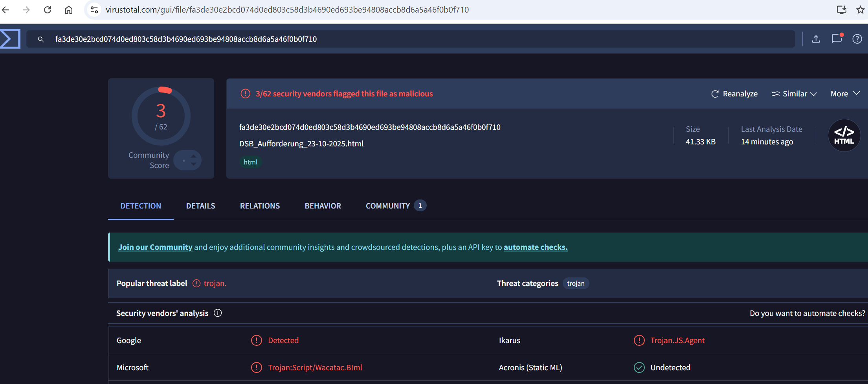Click the 14 minutes ago analysis date

[767, 142]
